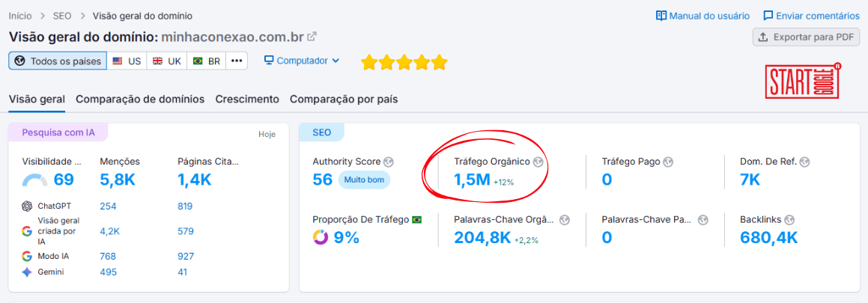868x303 pixels.
Task: Click the globe icon next to Backlinks
Action: point(788,220)
